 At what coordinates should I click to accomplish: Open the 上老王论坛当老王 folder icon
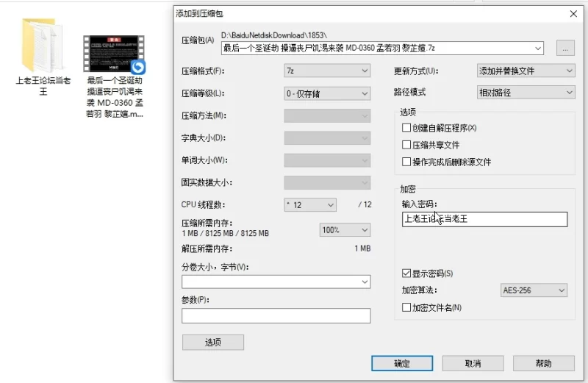pos(42,45)
